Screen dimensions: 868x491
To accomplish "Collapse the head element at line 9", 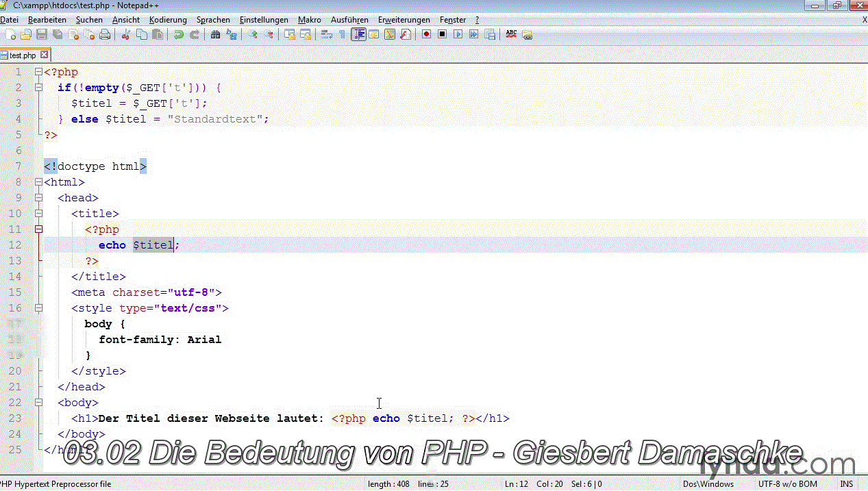I will click(38, 198).
